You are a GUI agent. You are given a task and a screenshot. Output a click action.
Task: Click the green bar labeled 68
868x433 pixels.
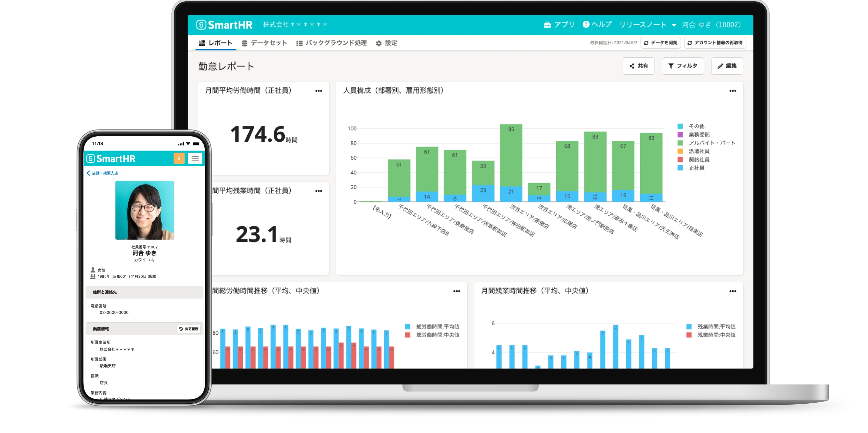pyautogui.click(x=567, y=166)
